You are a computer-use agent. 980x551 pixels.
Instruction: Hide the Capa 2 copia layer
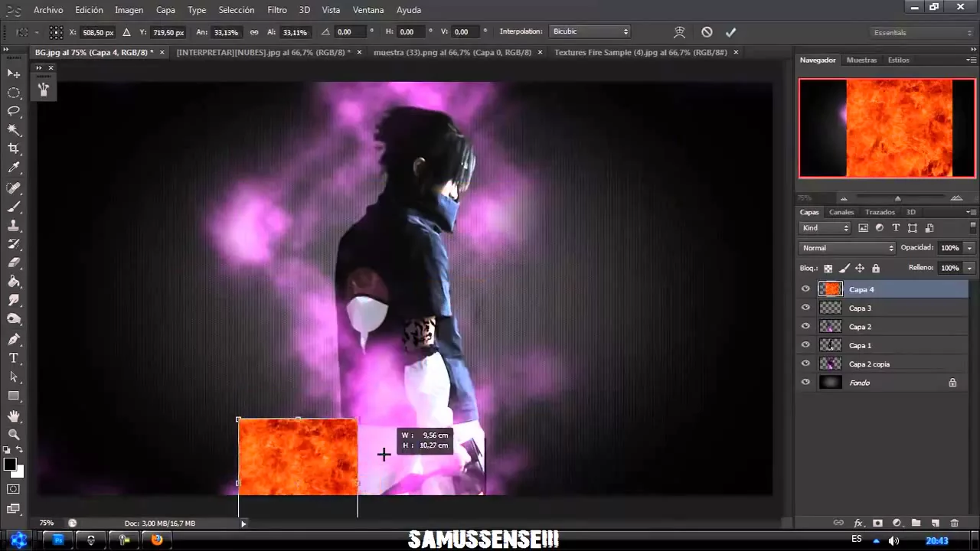(x=805, y=364)
